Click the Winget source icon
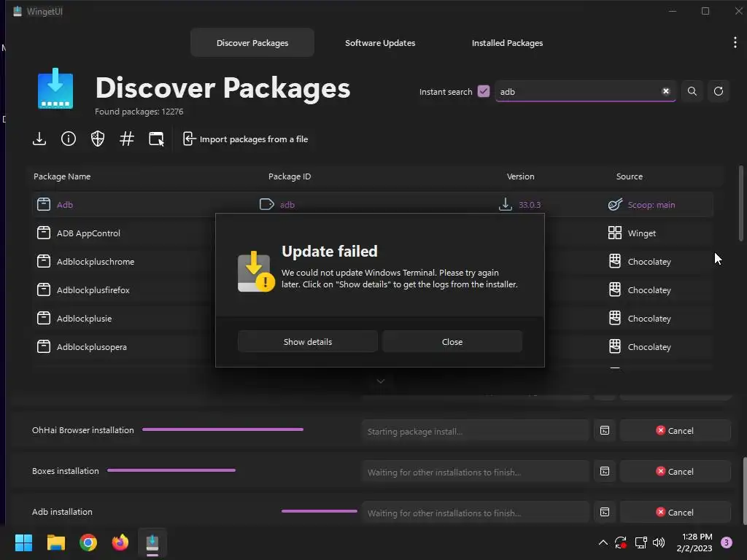Screen dimensions: 747x560 point(614,233)
